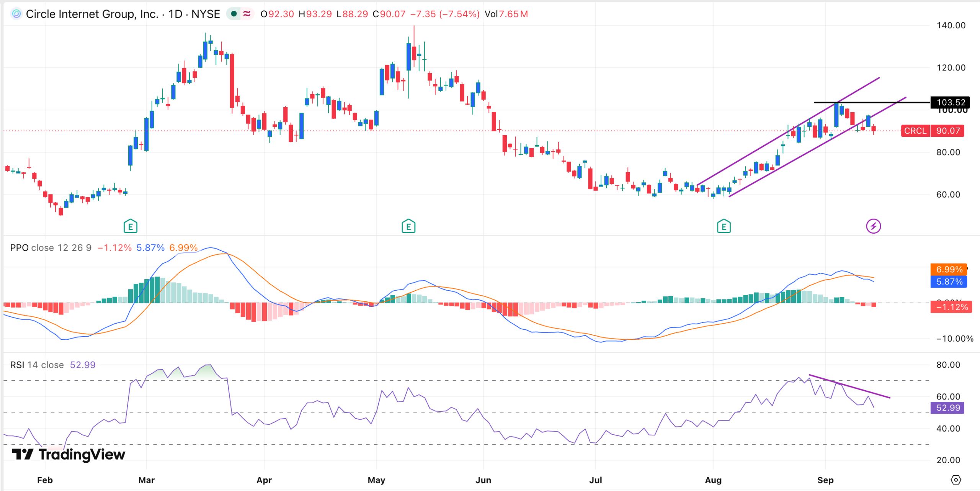Click the 40.00 RSI axis label
Viewport: 980px width, 491px height.
click(x=948, y=428)
